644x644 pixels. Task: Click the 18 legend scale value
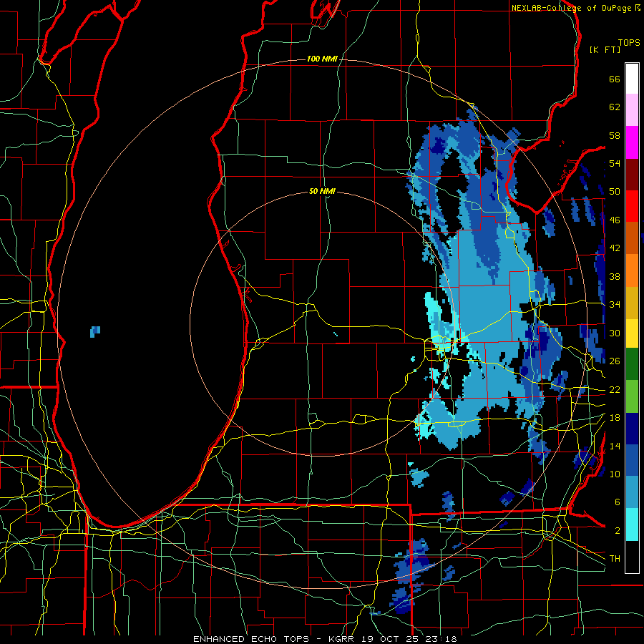(615, 418)
